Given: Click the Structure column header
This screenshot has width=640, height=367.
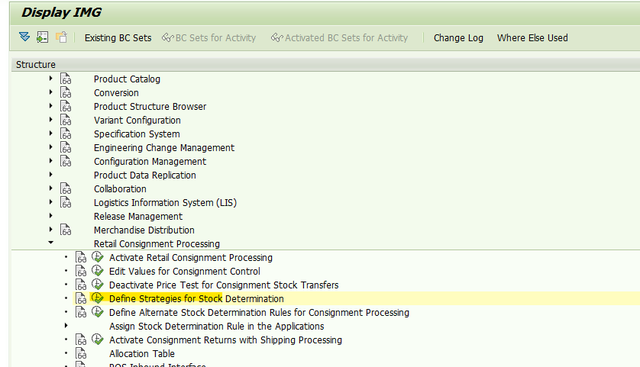Looking at the screenshot, I should click(36, 65).
